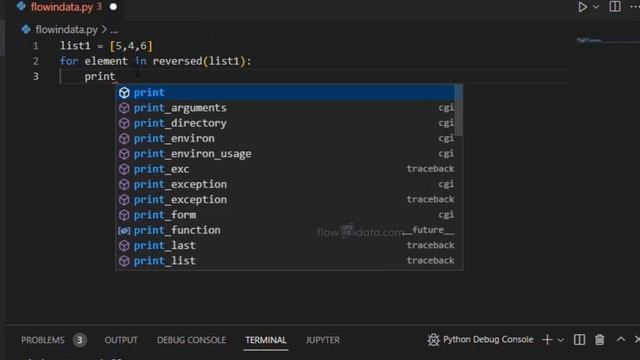Run the Python file with the play icon
This screenshot has height=360, width=640.
[x=582, y=7]
